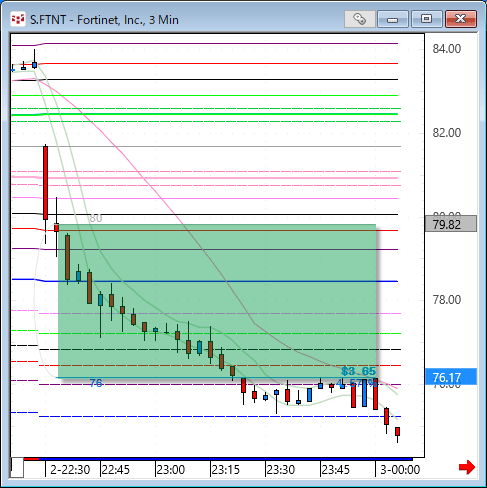Close the S.FTNT chart window
The height and width of the screenshot is (488, 487).
click(x=461, y=19)
